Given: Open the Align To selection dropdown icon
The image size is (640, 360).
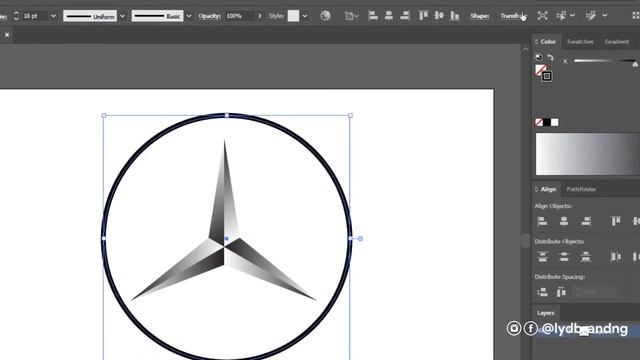Looking at the screenshot, I should tap(351, 16).
